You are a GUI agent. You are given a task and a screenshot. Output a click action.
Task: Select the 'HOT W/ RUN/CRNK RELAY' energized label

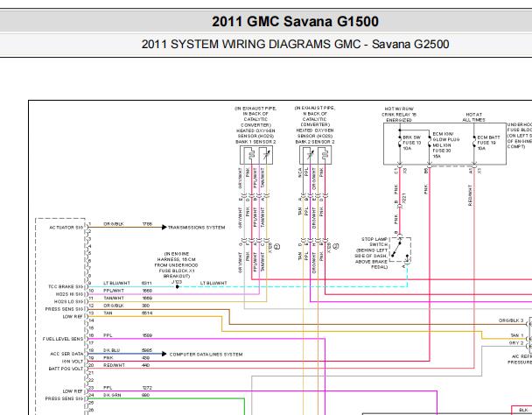399,115
